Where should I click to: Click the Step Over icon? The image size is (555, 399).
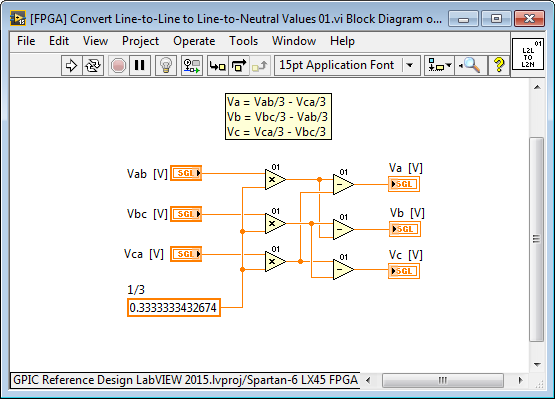point(239,65)
